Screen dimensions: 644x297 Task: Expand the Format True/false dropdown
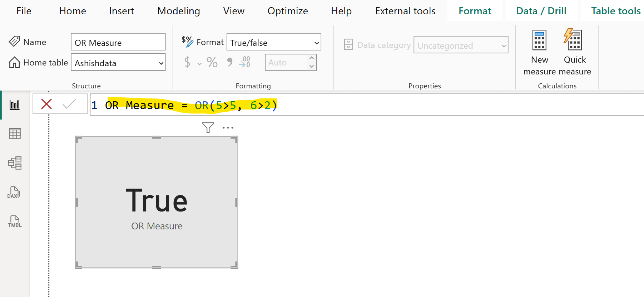click(316, 43)
